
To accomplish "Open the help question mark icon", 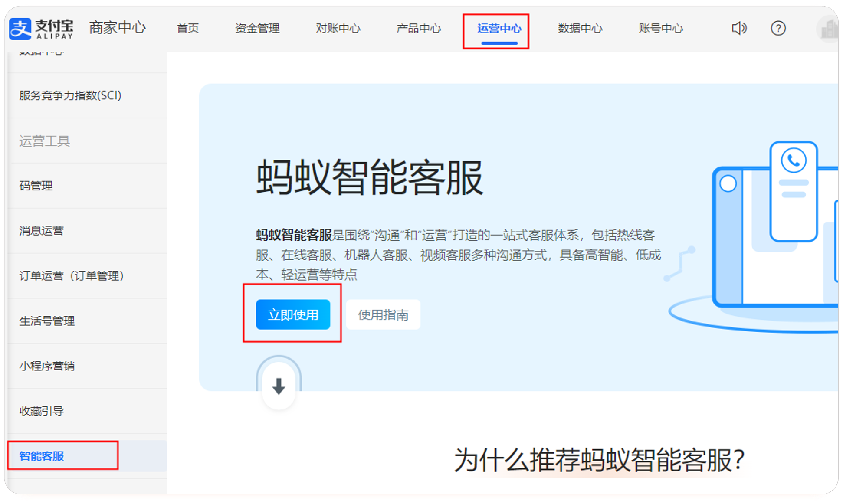I will pyautogui.click(x=778, y=29).
